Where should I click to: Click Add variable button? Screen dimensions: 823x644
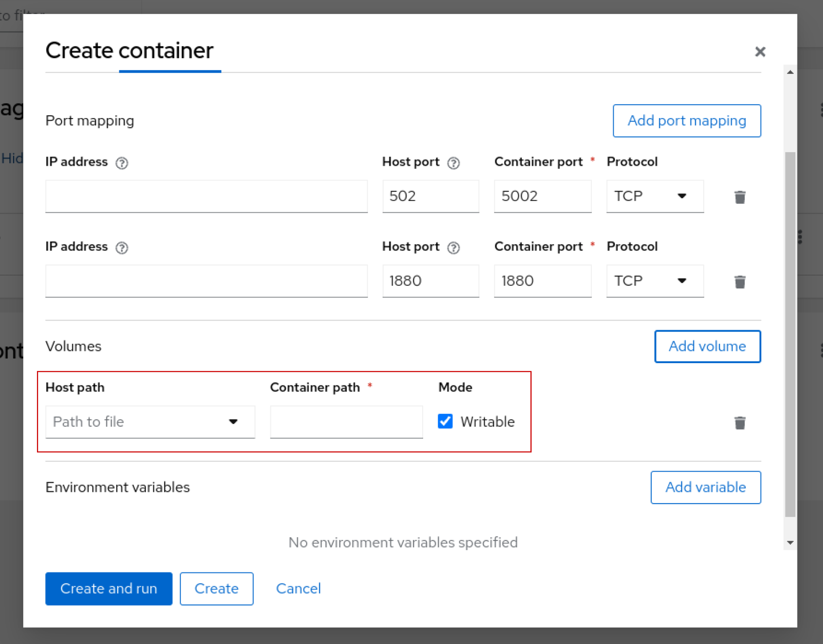[x=705, y=487]
